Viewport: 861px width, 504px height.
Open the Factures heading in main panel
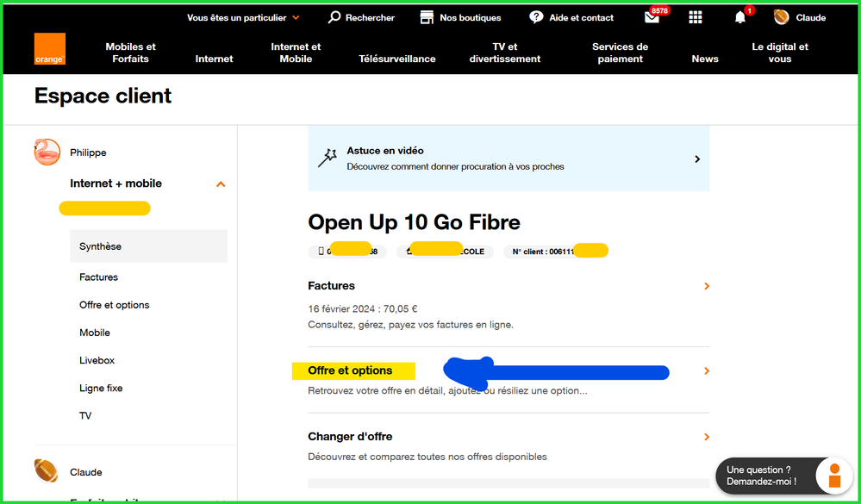pyautogui.click(x=331, y=285)
